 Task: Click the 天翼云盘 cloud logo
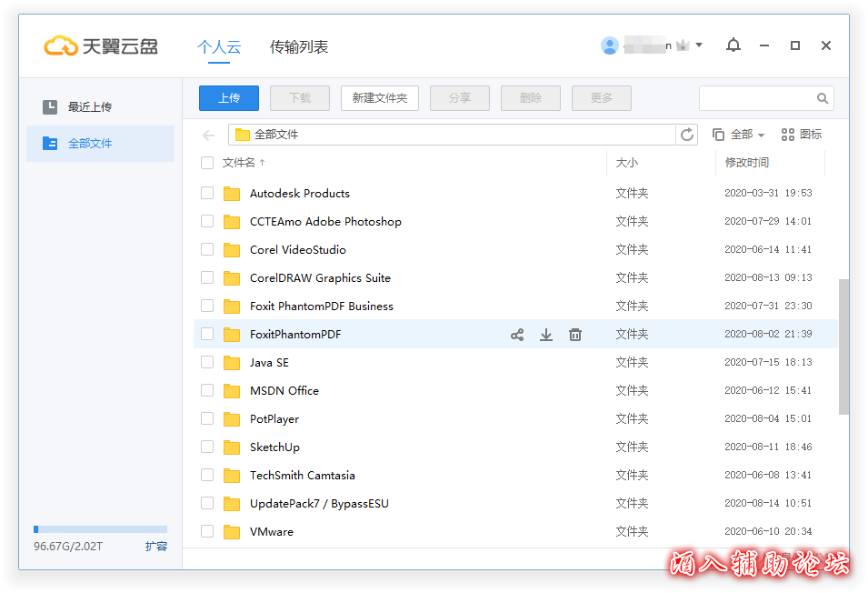[x=61, y=46]
